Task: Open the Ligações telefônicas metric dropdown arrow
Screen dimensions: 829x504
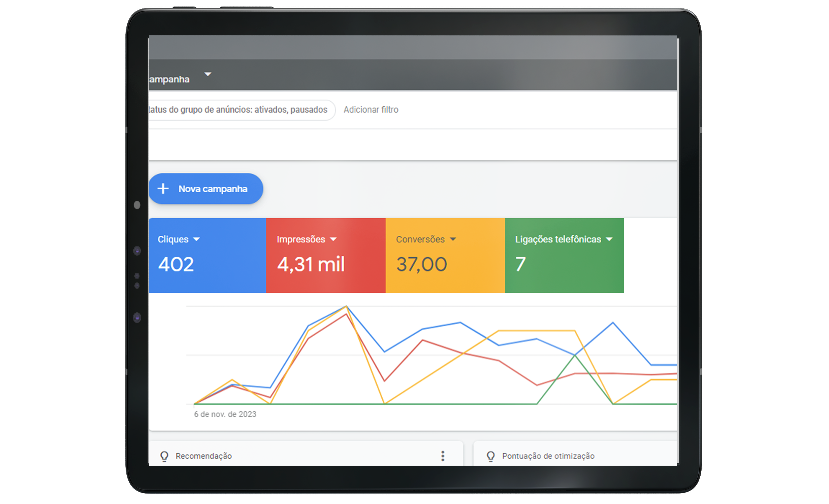Action: [x=609, y=239]
